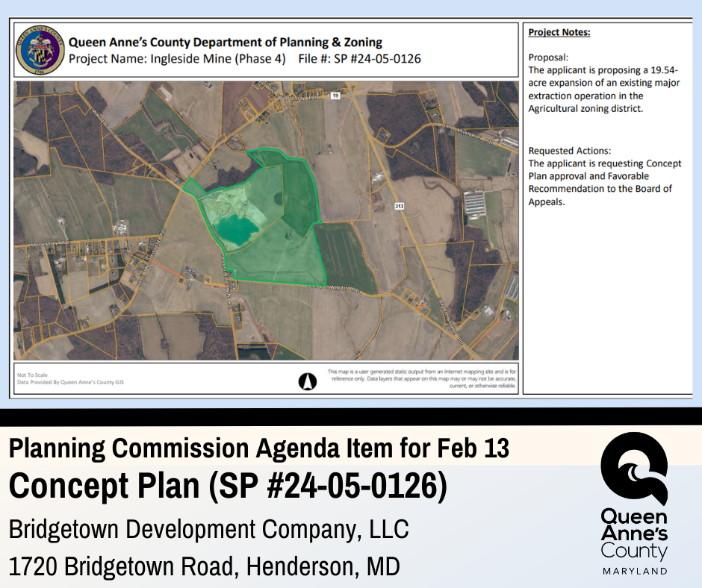702x588 pixels.
Task: Select the Route 19 highway shield marker
Action: coord(335,97)
